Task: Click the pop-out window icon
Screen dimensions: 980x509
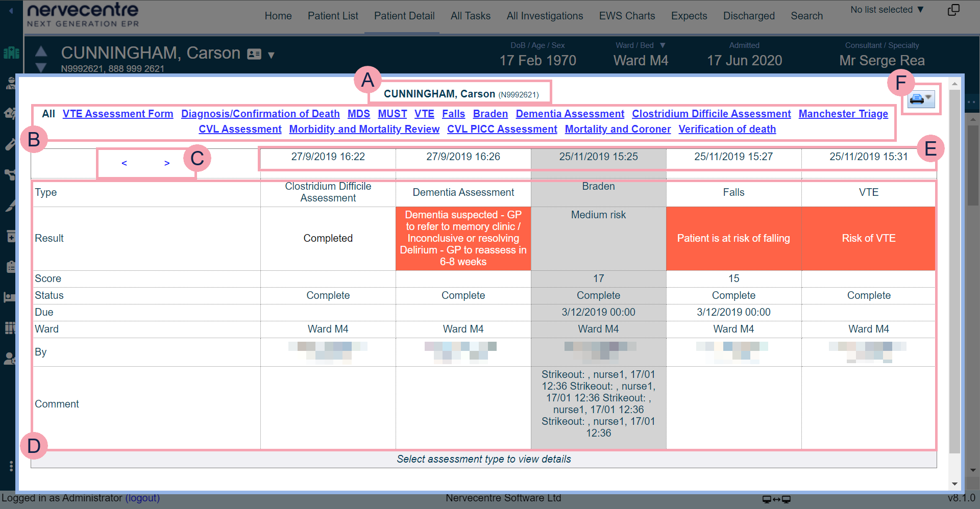Action: 953,10
